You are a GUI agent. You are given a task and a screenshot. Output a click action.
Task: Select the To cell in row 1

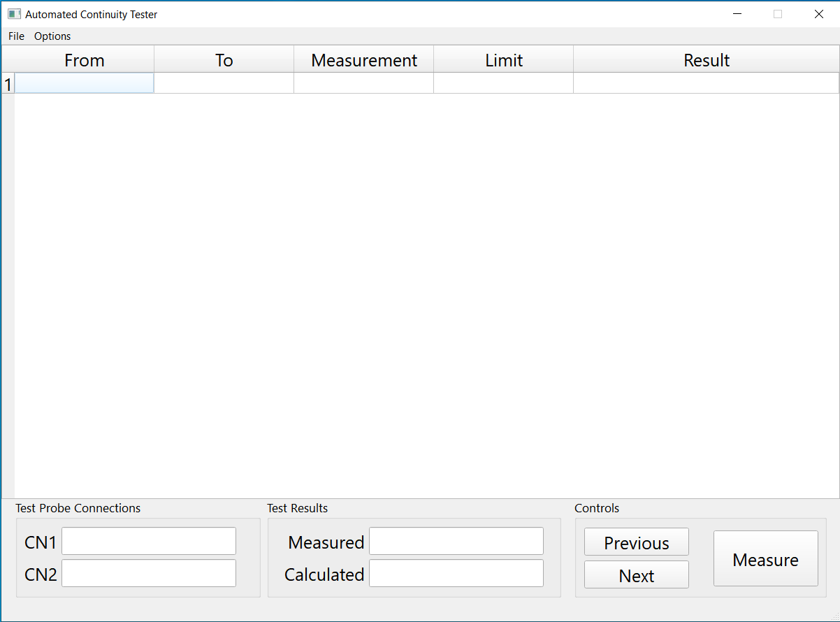224,83
